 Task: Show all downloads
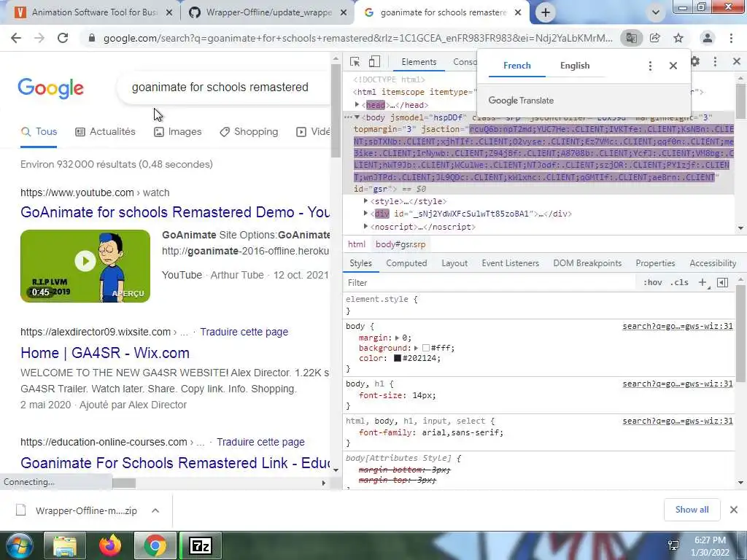tap(692, 510)
